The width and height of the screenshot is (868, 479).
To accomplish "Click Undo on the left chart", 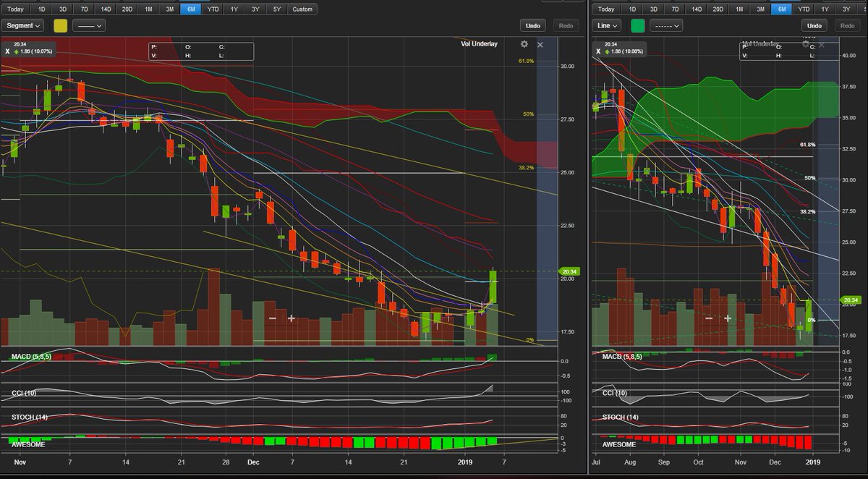I will [533, 25].
